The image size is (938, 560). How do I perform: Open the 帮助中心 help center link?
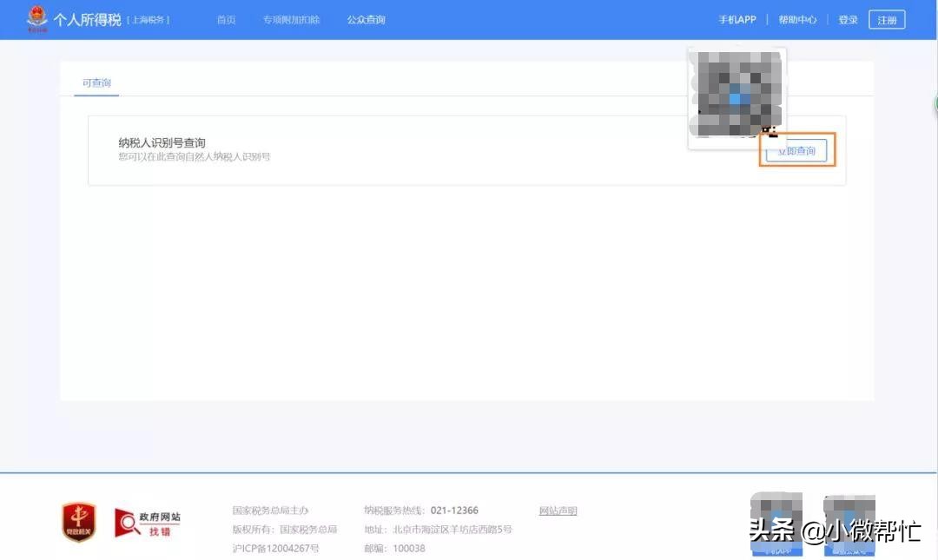pyautogui.click(x=797, y=20)
